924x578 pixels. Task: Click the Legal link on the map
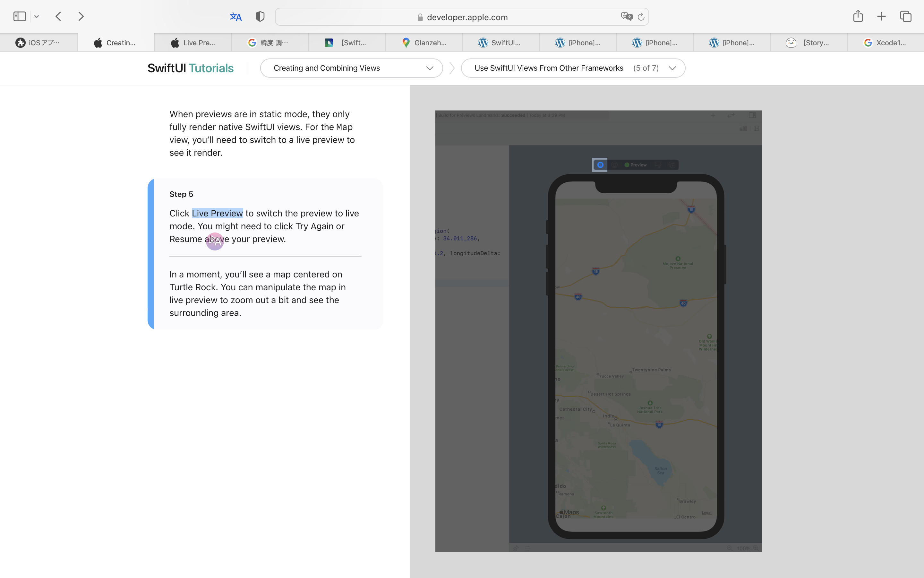click(x=706, y=512)
